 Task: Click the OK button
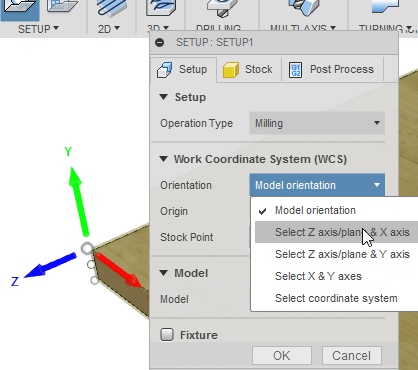(x=282, y=356)
